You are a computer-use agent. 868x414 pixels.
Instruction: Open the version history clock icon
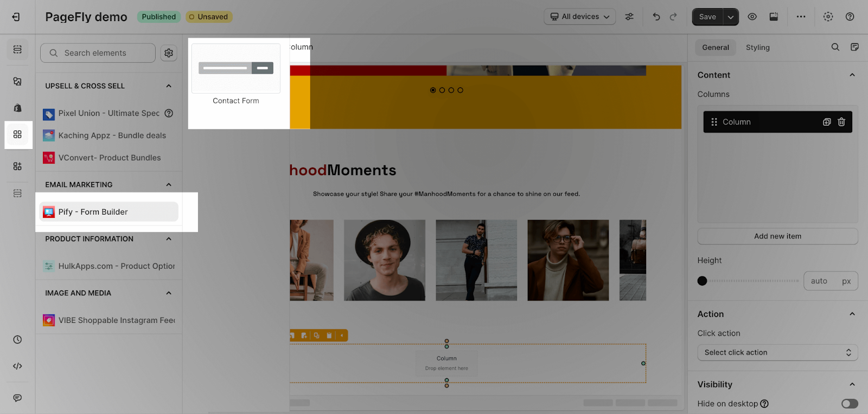click(17, 340)
